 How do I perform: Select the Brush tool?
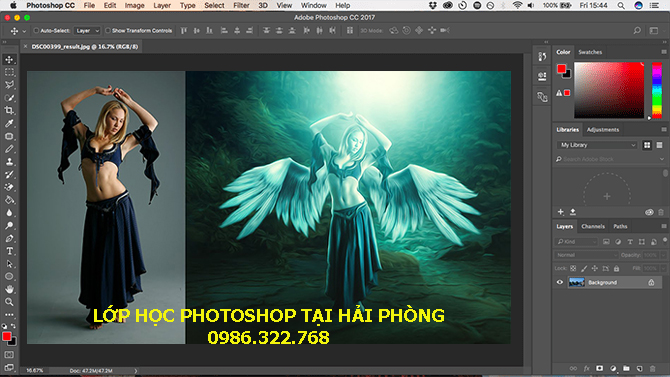click(9, 149)
